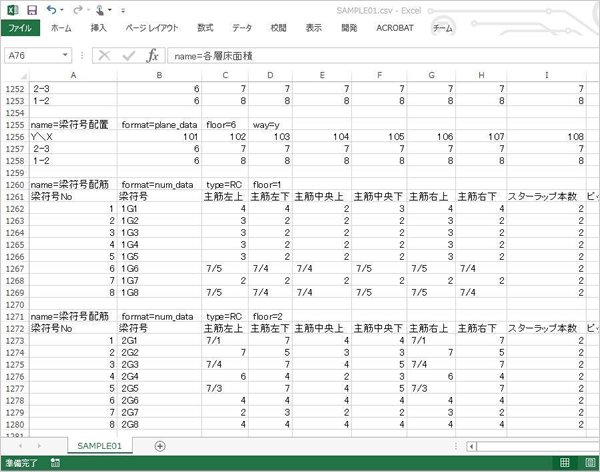Click '主筋中央上' header cell in row 1261
The width and height of the screenshot is (600, 472).
coord(322,197)
